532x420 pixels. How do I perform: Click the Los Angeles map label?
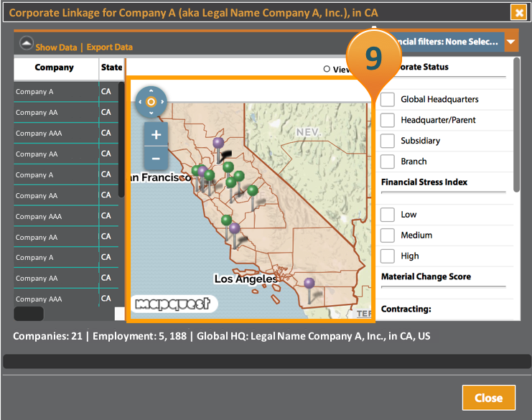pos(246,279)
